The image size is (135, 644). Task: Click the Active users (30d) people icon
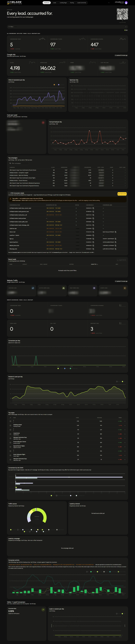point(63,288)
